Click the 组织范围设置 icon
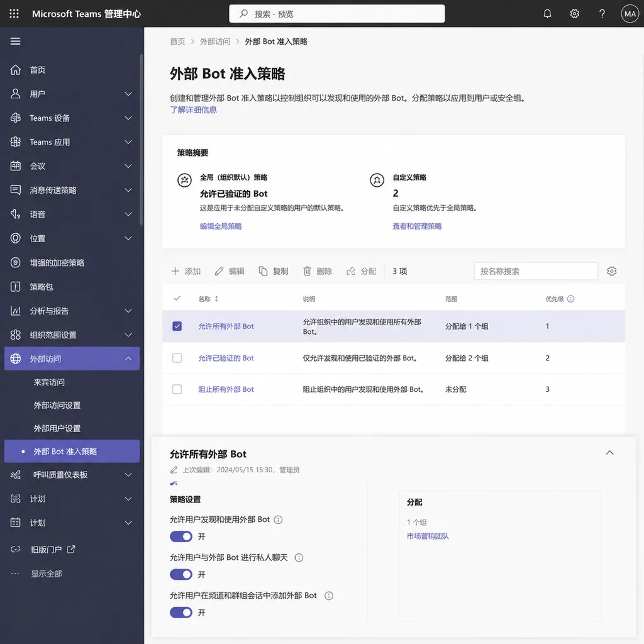 [x=15, y=335]
